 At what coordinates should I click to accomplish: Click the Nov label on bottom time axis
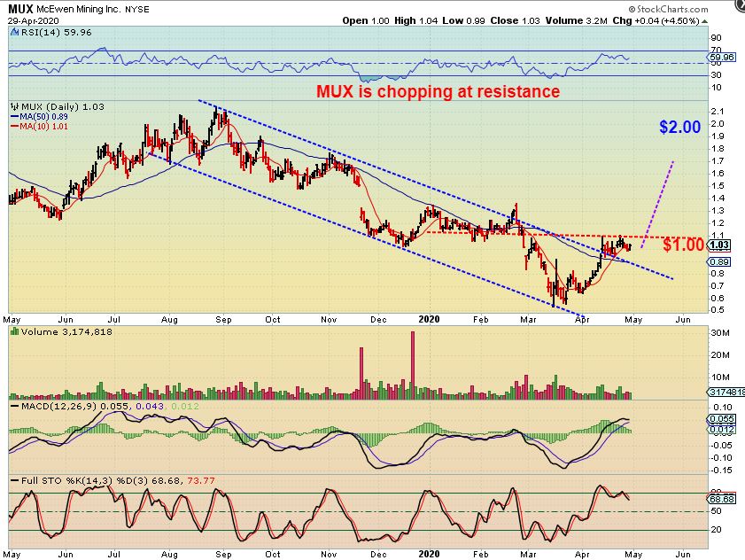329,555
